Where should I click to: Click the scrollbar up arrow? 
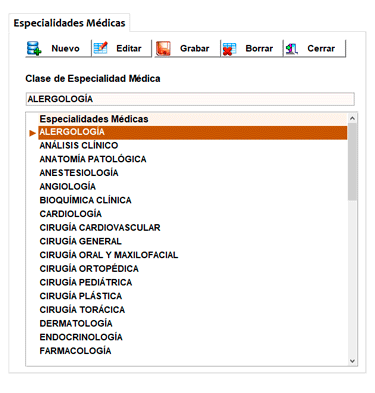(352, 118)
